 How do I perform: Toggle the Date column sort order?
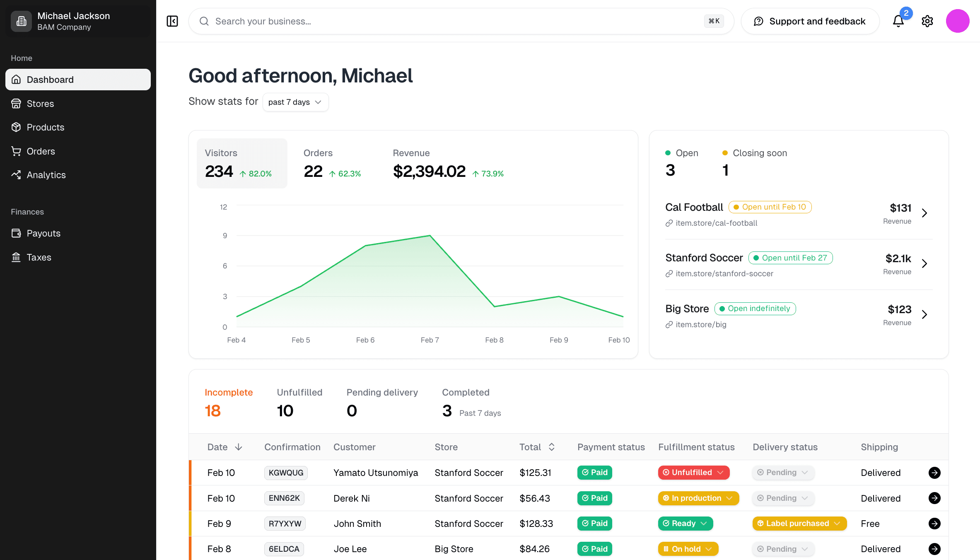pos(225,447)
